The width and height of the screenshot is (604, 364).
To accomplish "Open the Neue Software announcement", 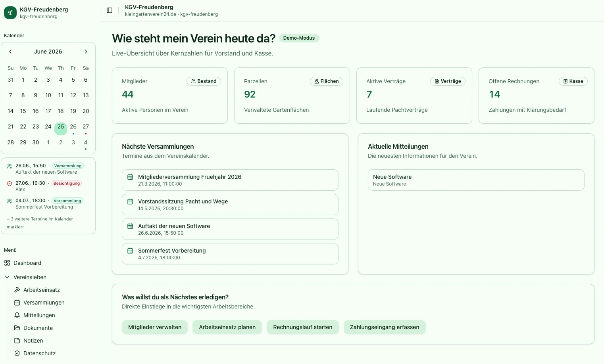I will (x=476, y=180).
